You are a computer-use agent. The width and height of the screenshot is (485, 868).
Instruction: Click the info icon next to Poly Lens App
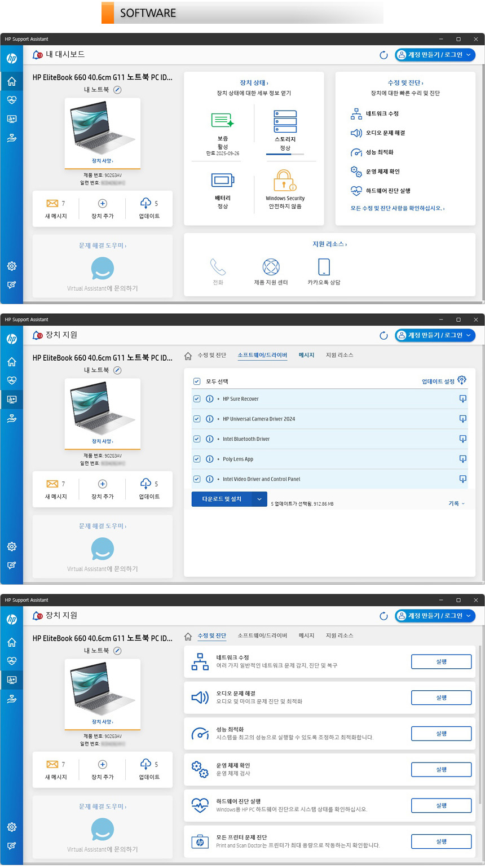coord(210,459)
